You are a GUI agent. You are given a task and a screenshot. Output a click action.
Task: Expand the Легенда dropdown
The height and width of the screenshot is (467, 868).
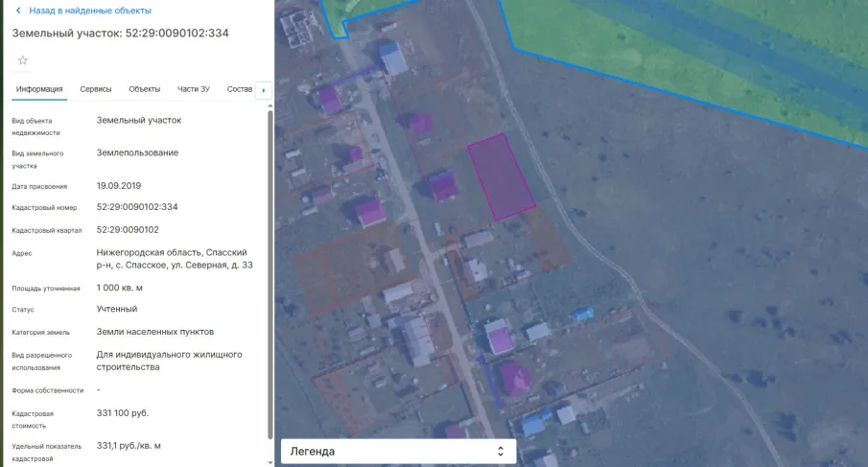(399, 451)
